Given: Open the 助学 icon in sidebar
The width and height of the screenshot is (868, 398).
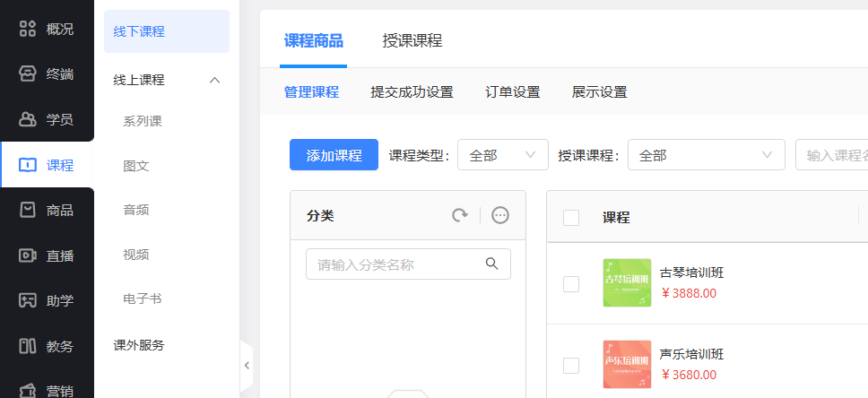Looking at the screenshot, I should pos(28,301).
